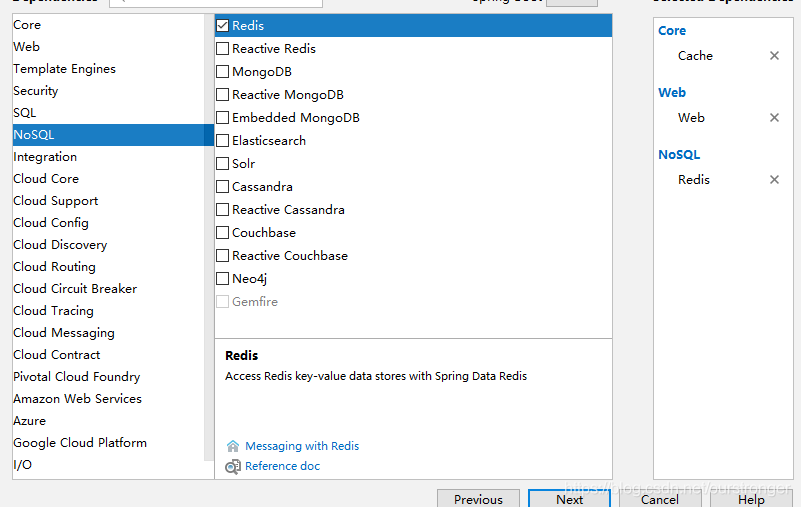The width and height of the screenshot is (801, 507).
Task: Remove Redis from selected dependencies
Action: (774, 179)
